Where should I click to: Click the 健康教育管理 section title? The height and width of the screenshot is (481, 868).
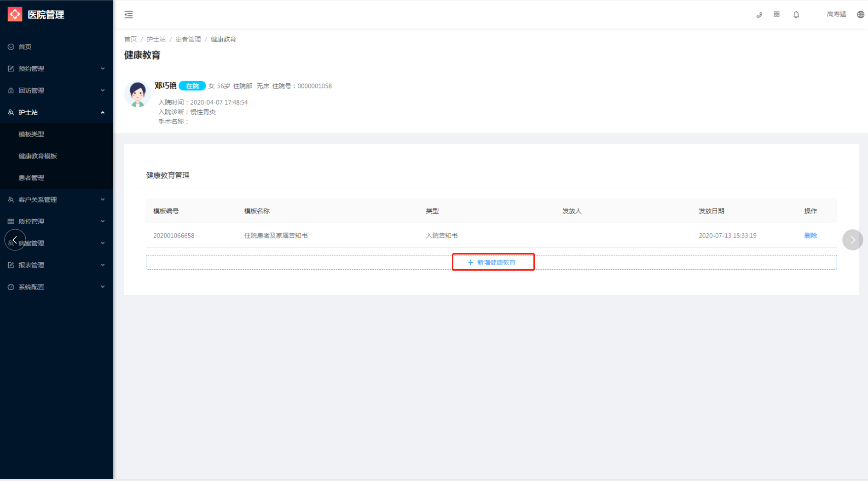(x=168, y=175)
